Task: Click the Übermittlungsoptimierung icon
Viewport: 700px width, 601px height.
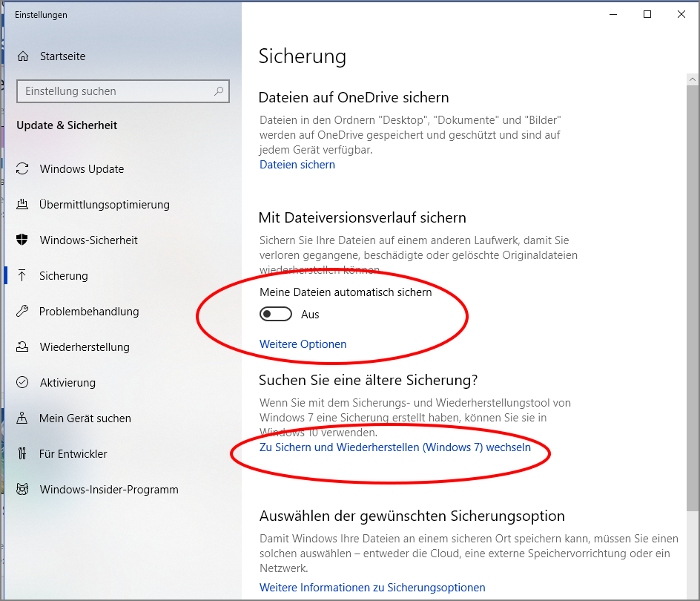Action: [x=22, y=205]
